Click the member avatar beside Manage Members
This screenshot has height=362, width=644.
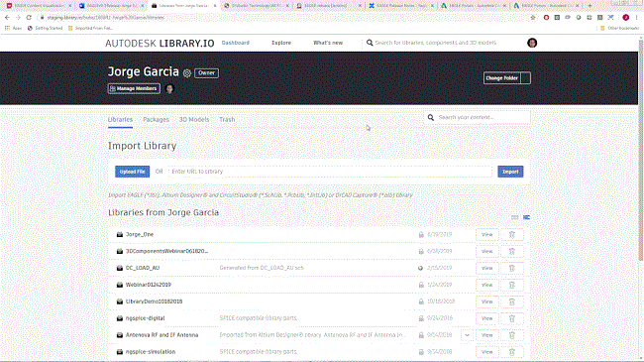pos(169,88)
